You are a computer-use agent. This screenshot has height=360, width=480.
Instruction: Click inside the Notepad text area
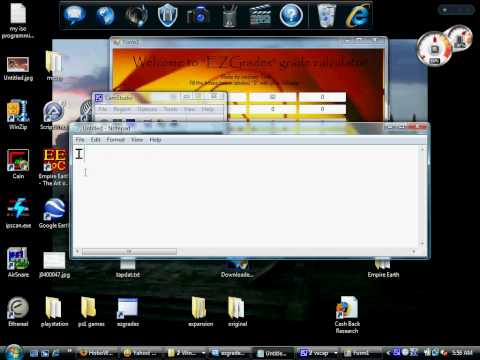pyautogui.click(x=247, y=197)
